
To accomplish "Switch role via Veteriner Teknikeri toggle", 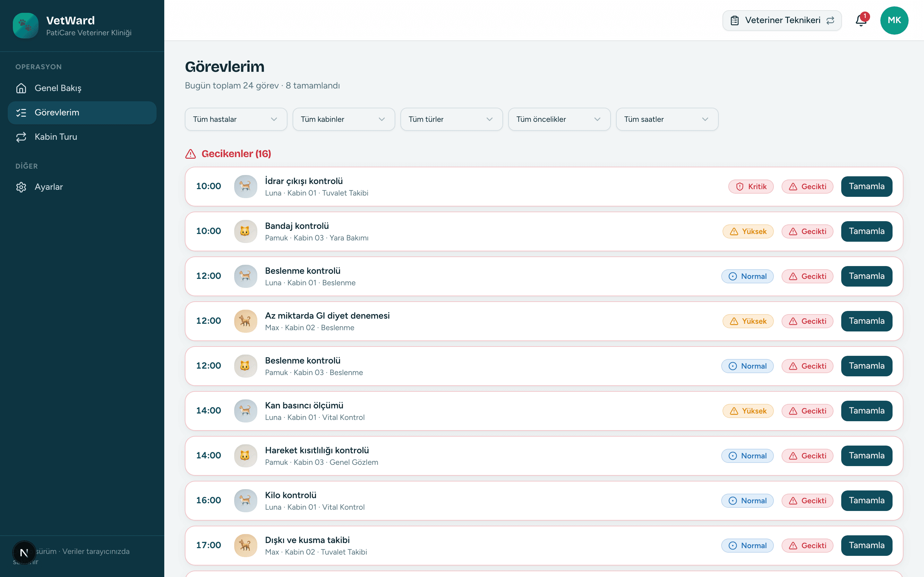I will (x=782, y=21).
